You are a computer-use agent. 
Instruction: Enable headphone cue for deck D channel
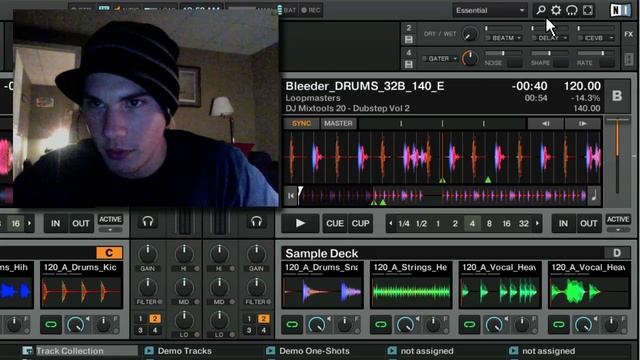tap(256, 222)
